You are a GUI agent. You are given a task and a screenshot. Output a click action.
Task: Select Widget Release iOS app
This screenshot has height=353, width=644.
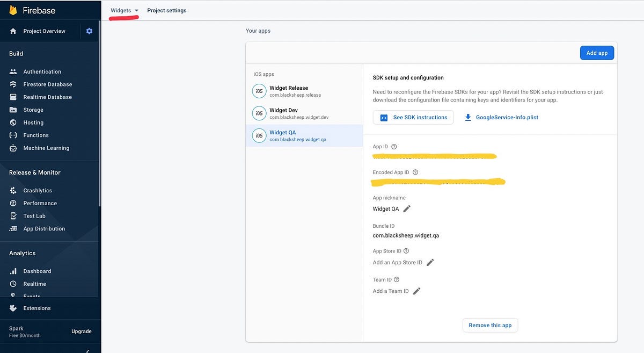coord(288,91)
